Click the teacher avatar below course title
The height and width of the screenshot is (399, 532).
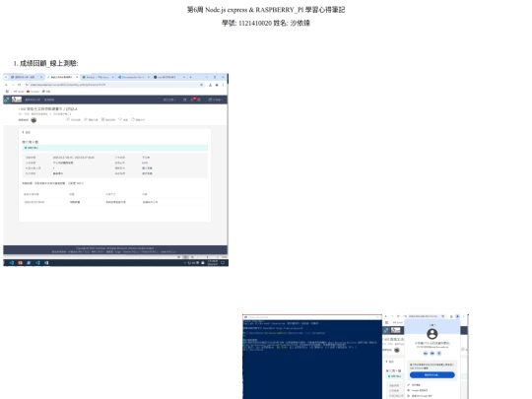click(x=33, y=120)
